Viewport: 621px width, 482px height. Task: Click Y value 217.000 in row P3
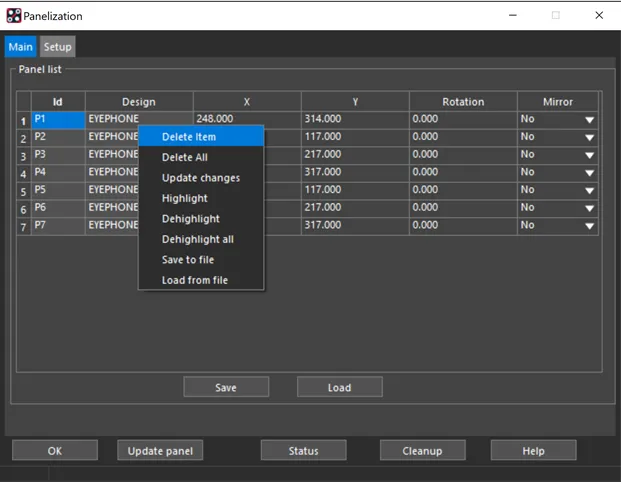[355, 155]
